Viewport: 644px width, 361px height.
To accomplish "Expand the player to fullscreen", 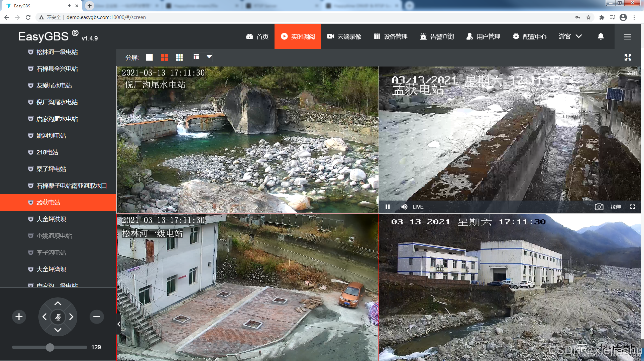I will pyautogui.click(x=632, y=207).
